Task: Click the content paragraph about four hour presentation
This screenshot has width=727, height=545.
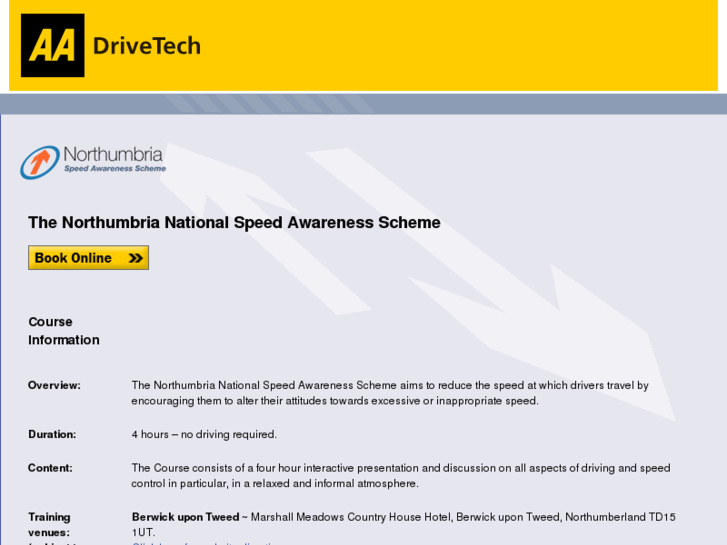Action: tap(401, 475)
